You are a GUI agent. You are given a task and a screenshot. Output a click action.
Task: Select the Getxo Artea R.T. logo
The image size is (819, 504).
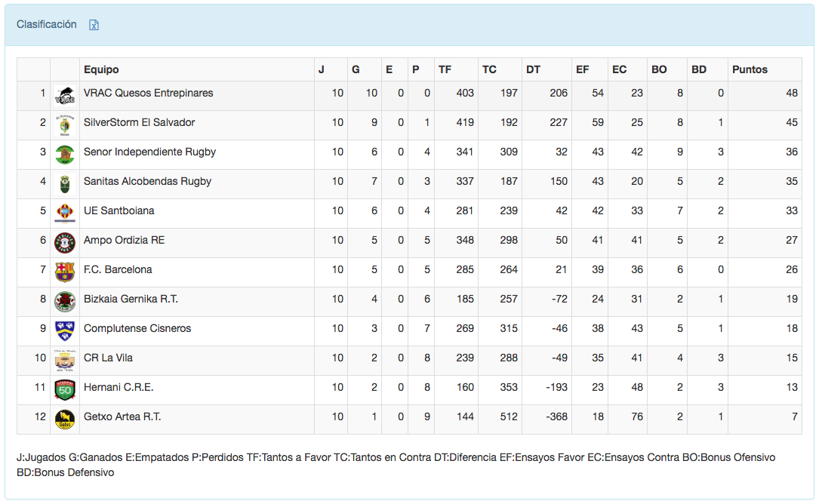click(65, 419)
